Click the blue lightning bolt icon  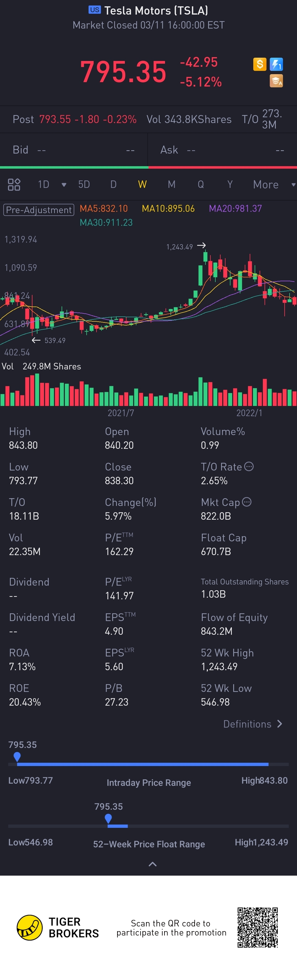(276, 64)
